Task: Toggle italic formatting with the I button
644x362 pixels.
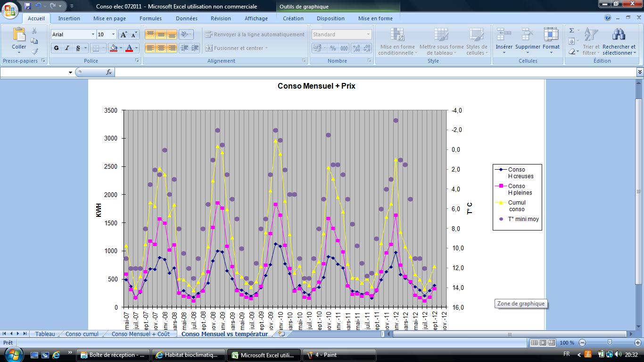Action: [x=67, y=48]
